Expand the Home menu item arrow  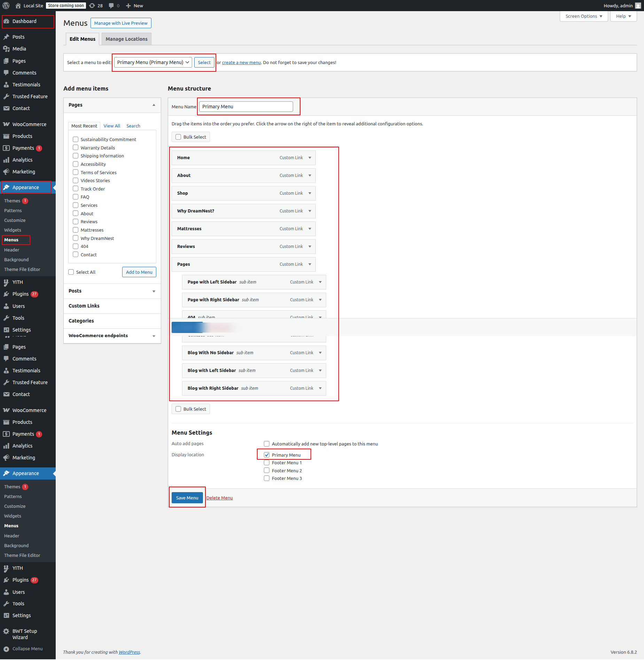click(310, 158)
